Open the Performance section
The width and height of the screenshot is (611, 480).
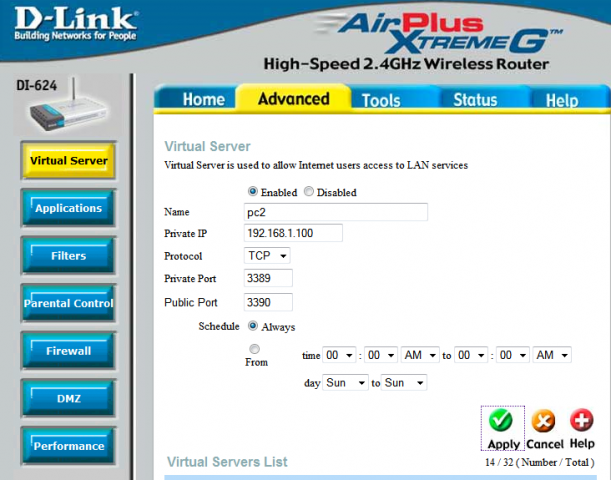pos(68,445)
